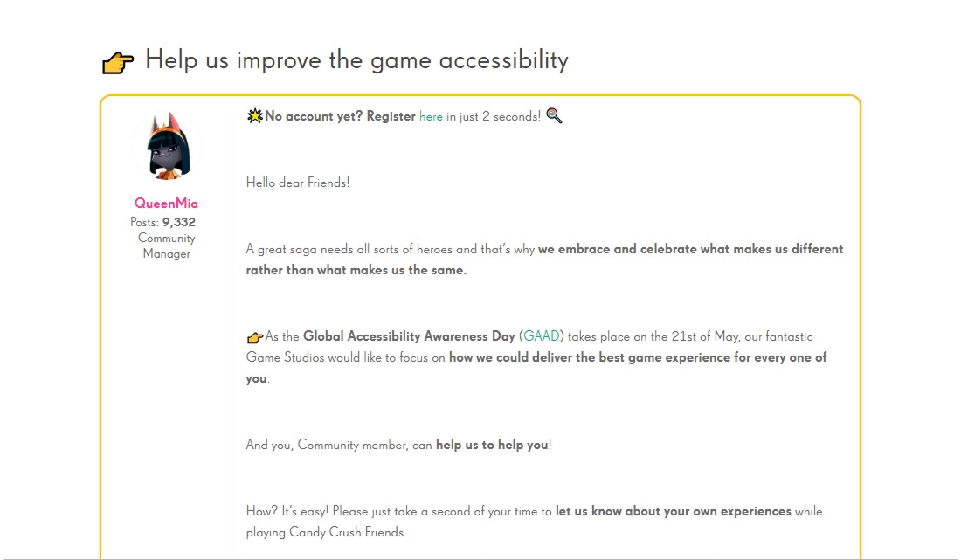Viewport: 961px width, 560px height.
Task: Click the 'Community Manager' role label
Action: 166,245
